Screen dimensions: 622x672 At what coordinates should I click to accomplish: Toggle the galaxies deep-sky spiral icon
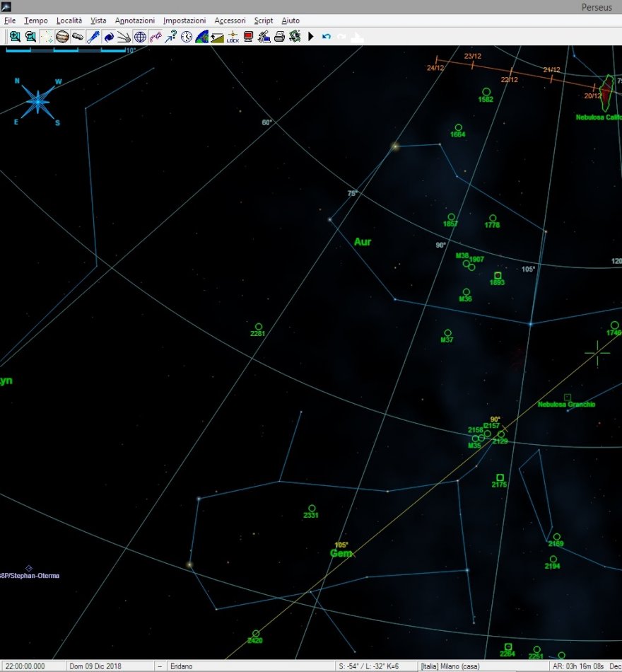click(x=109, y=37)
